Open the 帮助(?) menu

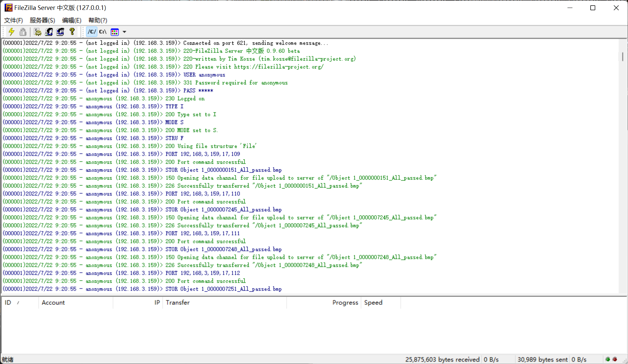click(98, 20)
